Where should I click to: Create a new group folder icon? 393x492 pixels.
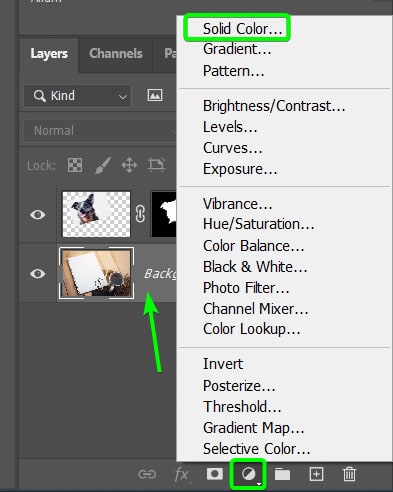point(282,474)
